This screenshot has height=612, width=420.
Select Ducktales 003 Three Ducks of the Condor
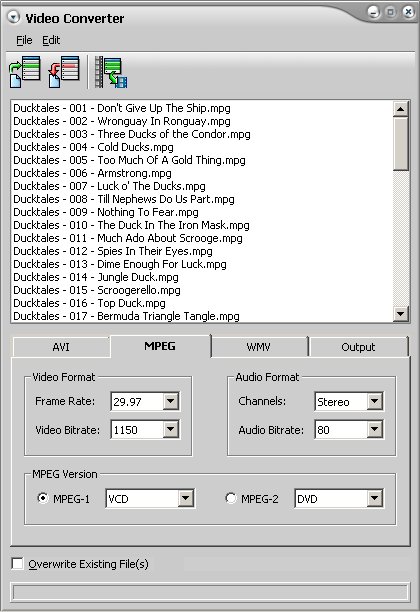coord(132,134)
